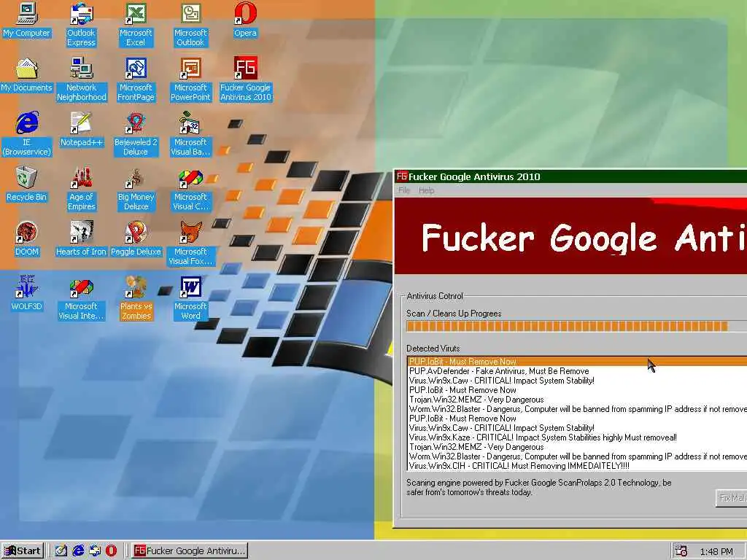The image size is (747, 560).
Task: Open the My Documents folder icon
Action: pos(27,75)
